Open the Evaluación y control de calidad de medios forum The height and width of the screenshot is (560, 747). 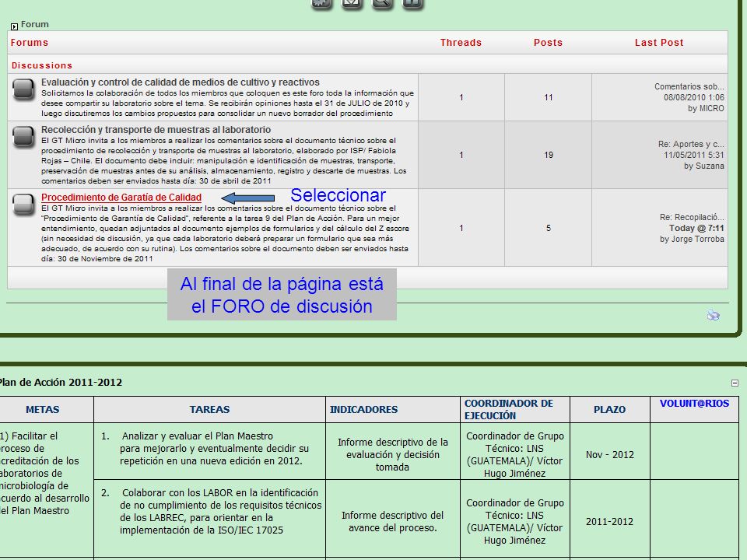pos(180,82)
